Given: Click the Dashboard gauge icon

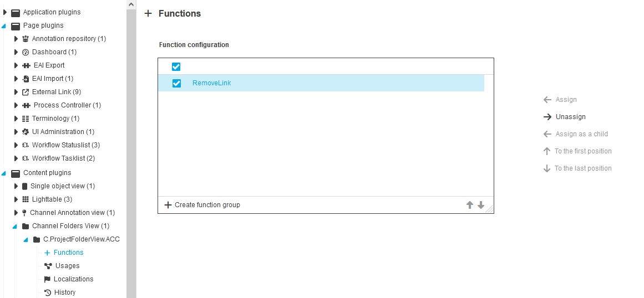Looking at the screenshot, I should pos(25,52).
